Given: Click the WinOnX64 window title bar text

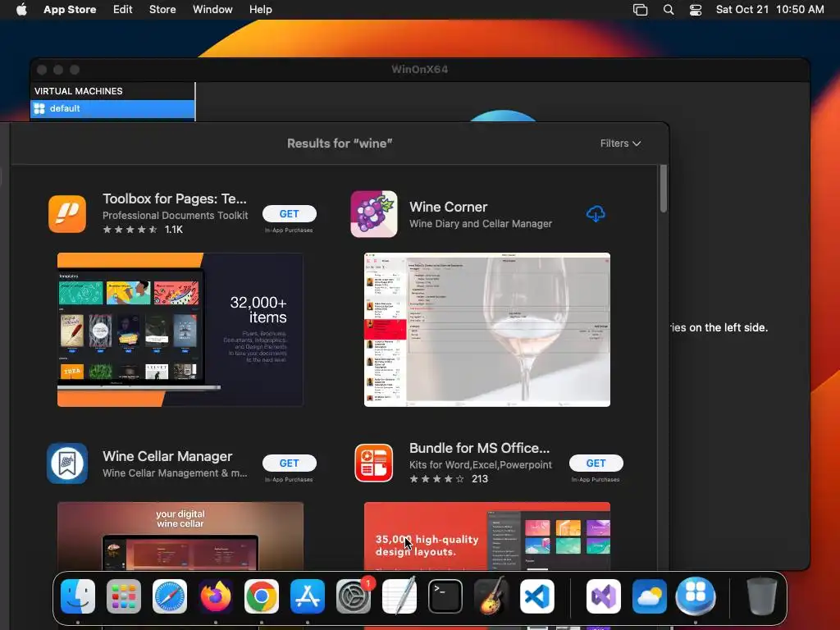Looking at the screenshot, I should pyautogui.click(x=419, y=69).
